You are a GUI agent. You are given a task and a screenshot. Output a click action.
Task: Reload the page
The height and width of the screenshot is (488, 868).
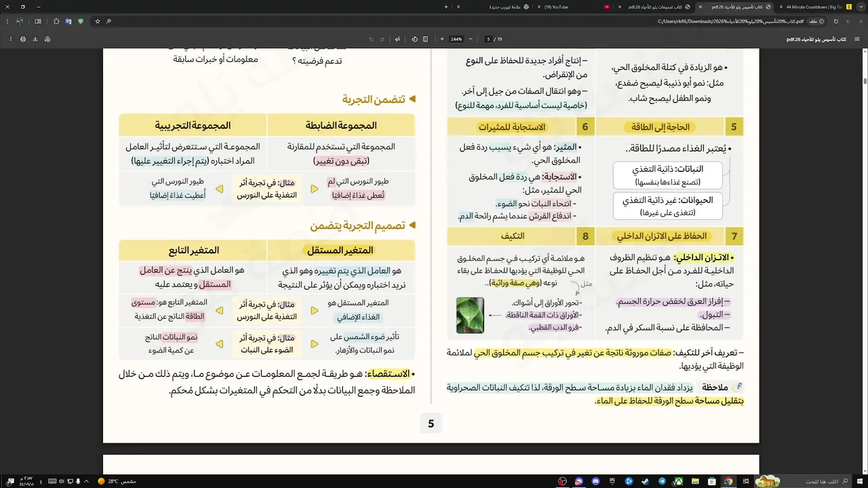[836, 21]
